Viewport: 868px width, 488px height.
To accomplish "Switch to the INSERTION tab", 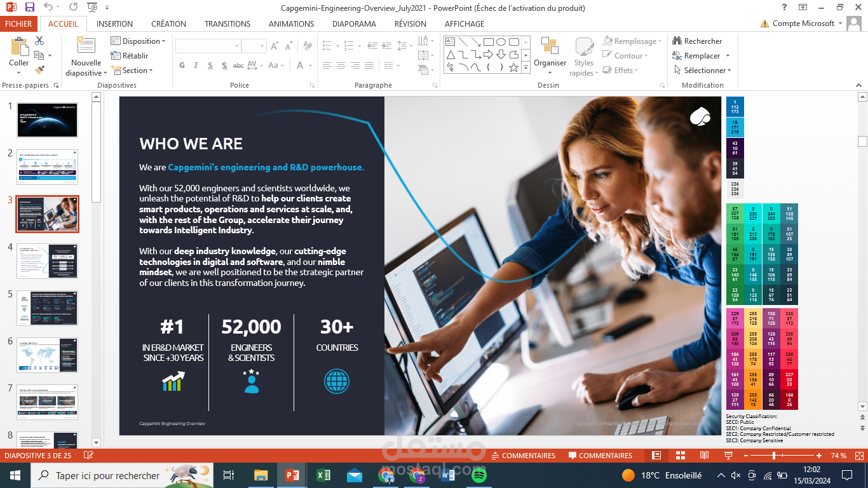I will tap(114, 24).
